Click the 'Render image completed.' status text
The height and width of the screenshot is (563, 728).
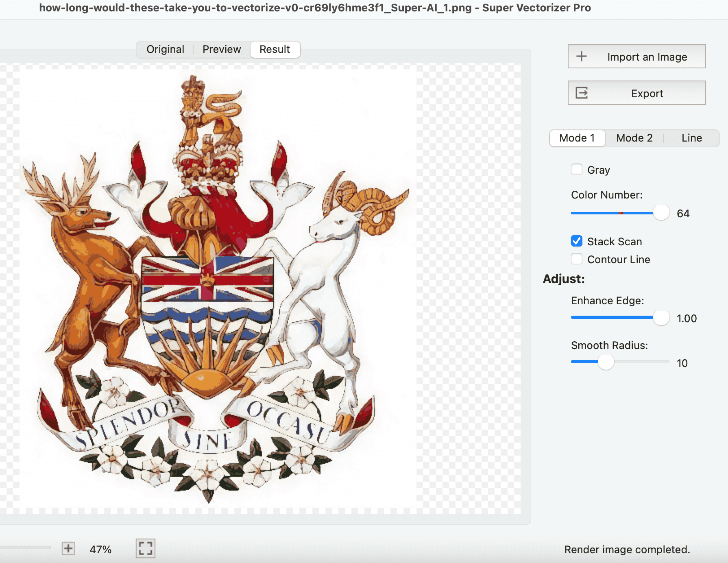pos(627,550)
